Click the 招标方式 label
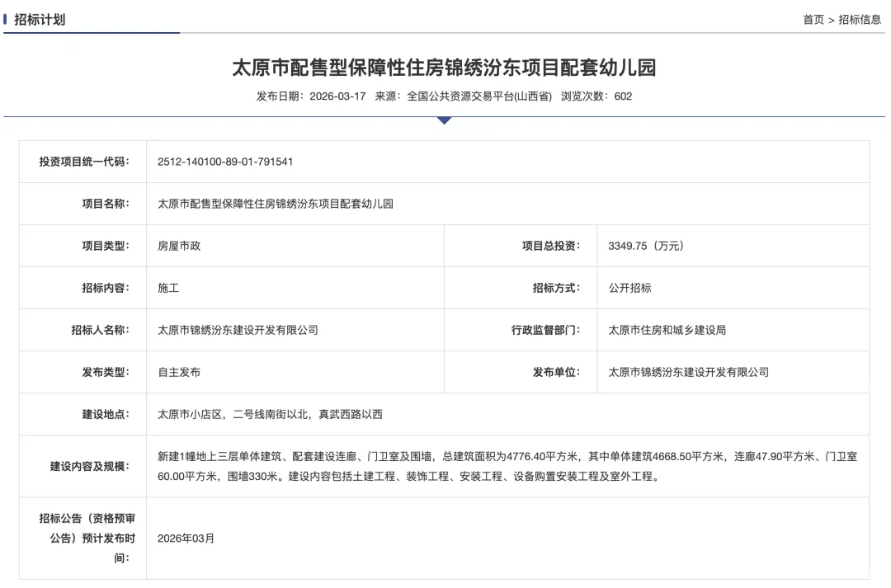This screenshot has height=588, width=891. tap(556, 288)
